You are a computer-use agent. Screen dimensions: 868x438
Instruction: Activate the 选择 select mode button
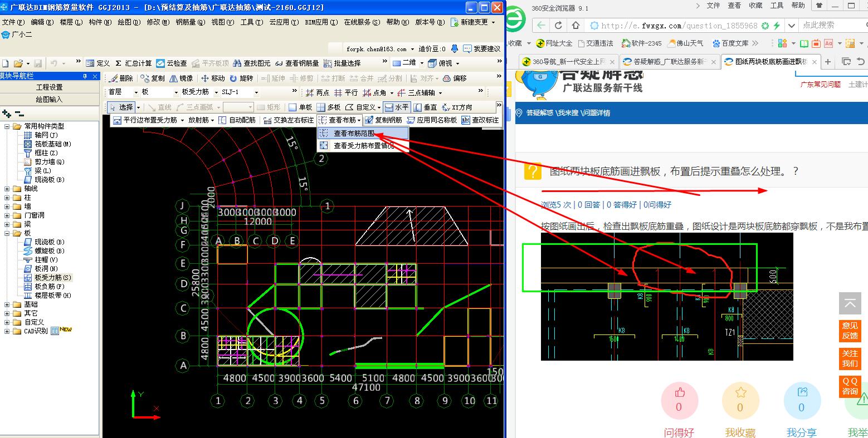tap(121, 107)
